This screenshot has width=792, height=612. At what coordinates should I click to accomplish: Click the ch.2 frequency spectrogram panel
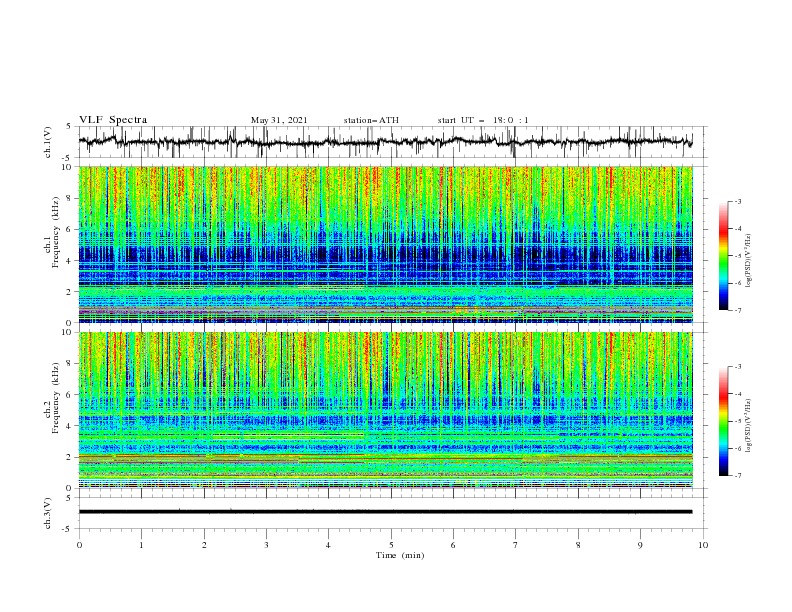[385, 410]
